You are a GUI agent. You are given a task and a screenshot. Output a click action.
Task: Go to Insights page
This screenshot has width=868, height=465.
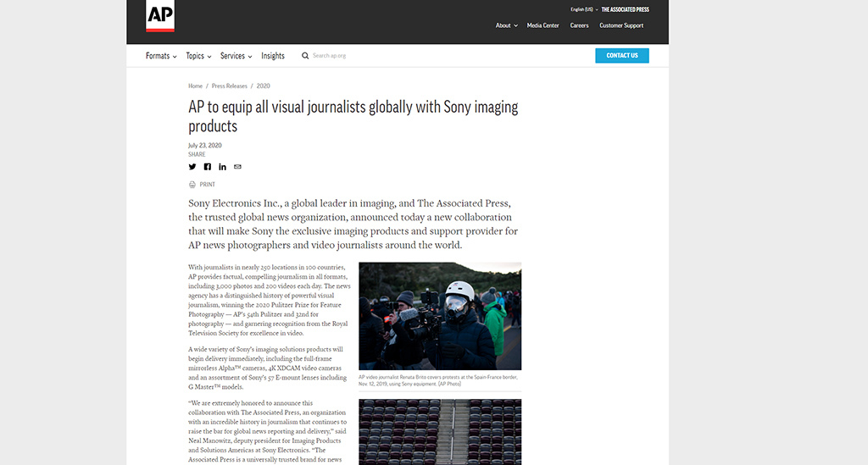point(273,56)
